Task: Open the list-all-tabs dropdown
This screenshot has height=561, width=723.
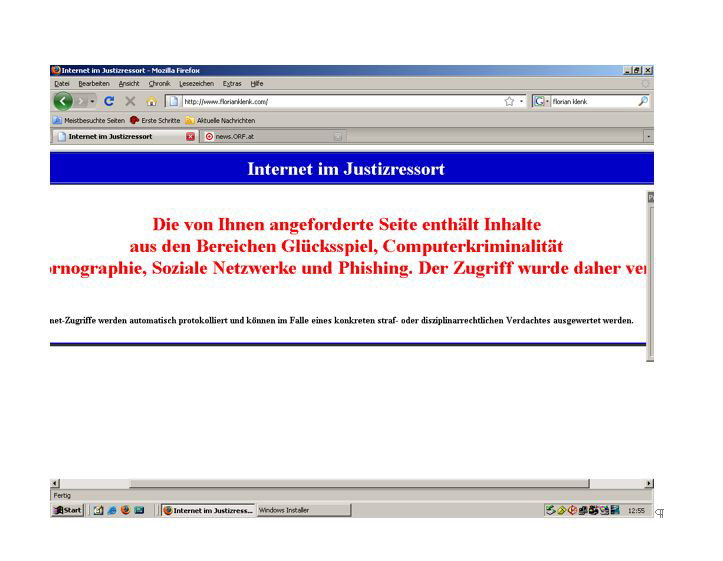Action: click(648, 136)
